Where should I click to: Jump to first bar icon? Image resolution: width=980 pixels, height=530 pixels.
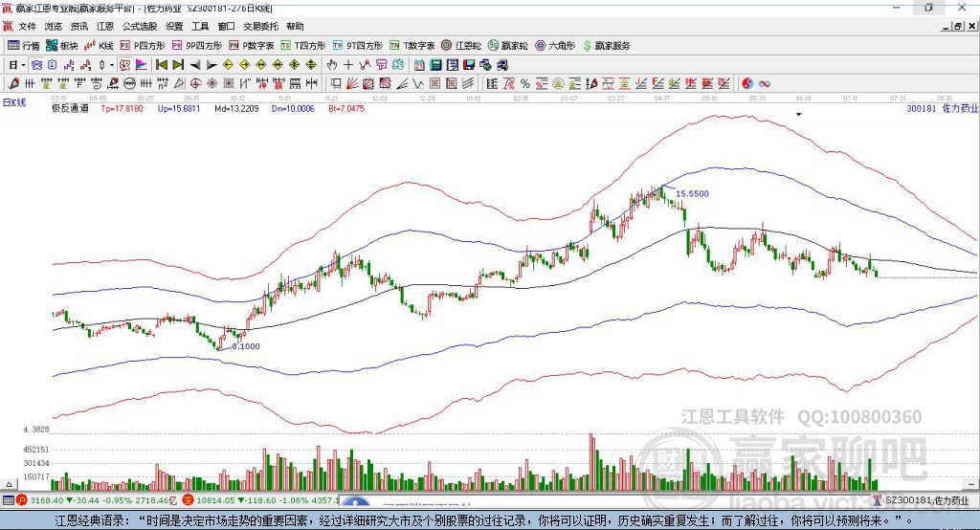coord(162,65)
